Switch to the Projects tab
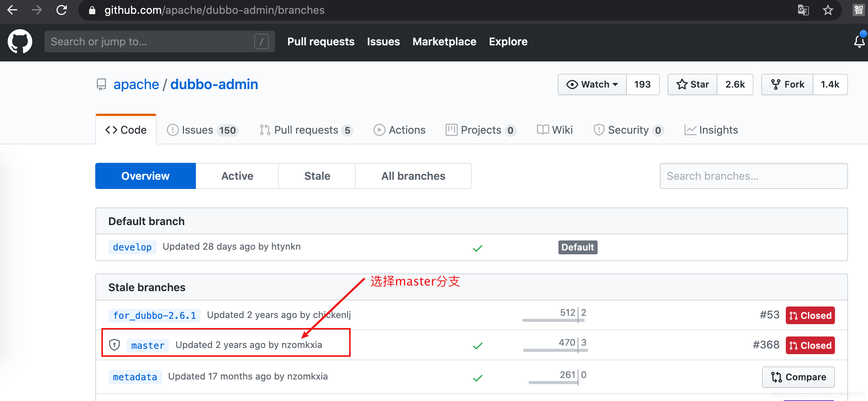This screenshot has width=868, height=401. 481,130
